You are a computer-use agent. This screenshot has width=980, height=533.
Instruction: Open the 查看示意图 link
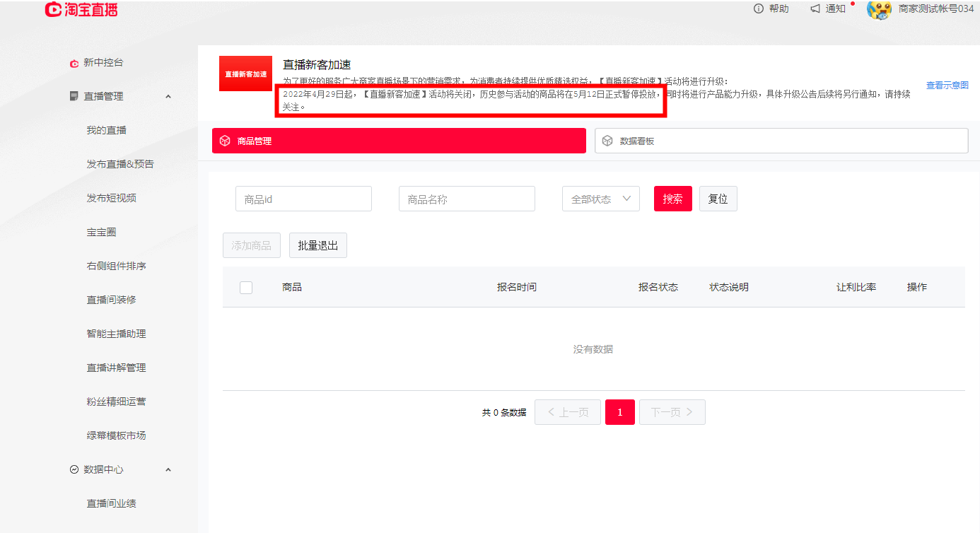pos(947,85)
